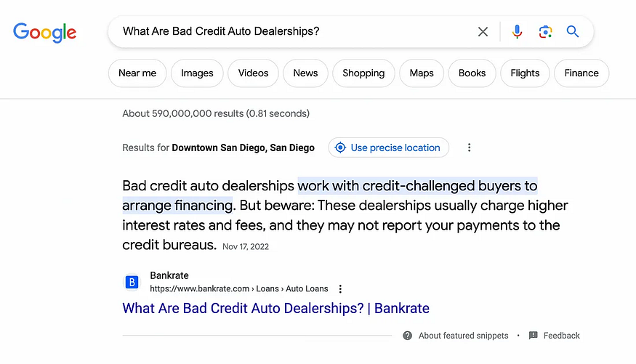This screenshot has height=364, width=636.
Task: Switch to Videos results
Action: pos(253,73)
